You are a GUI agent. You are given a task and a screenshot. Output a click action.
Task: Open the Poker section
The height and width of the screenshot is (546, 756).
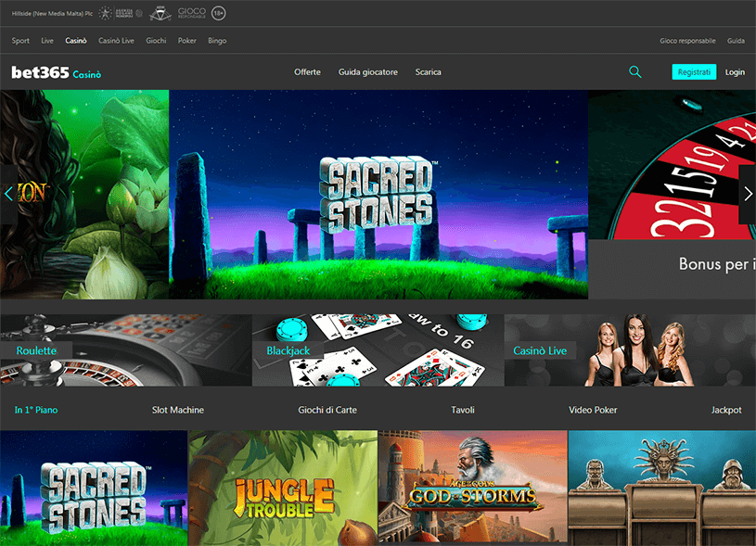tap(187, 41)
